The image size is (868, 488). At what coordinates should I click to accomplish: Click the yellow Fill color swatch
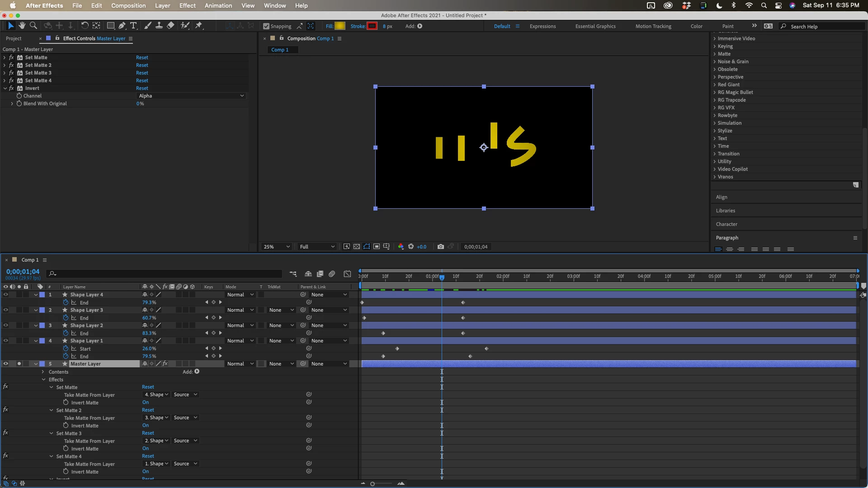340,26
